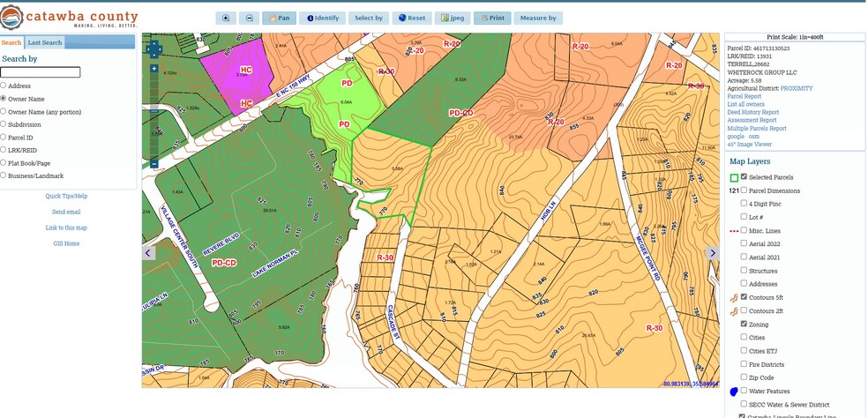868x418 pixels.
Task: Click the map pan compass control
Action: tap(154, 49)
